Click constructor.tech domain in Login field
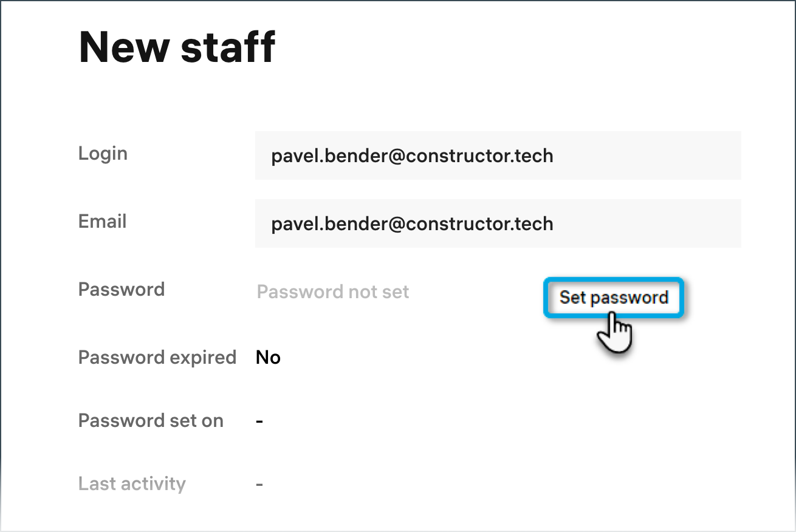796x532 pixels. [479, 156]
